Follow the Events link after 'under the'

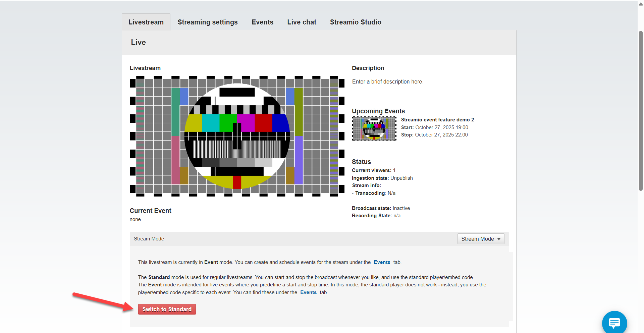[x=382, y=262]
